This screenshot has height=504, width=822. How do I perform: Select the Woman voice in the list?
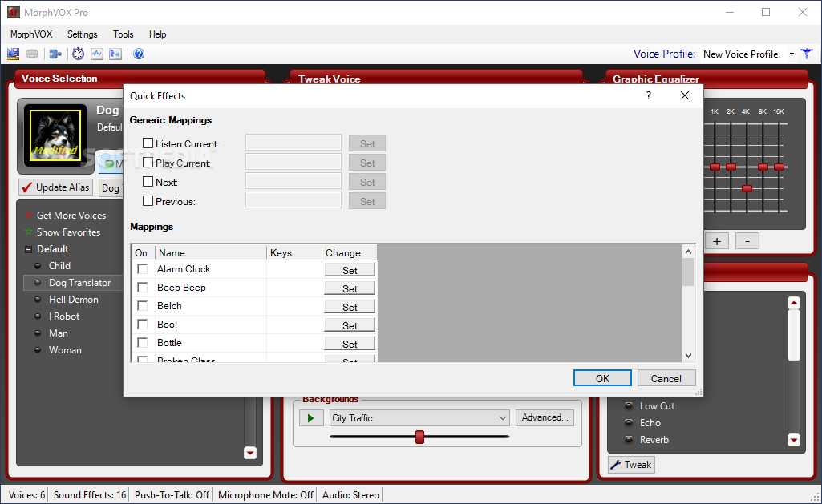tap(65, 350)
